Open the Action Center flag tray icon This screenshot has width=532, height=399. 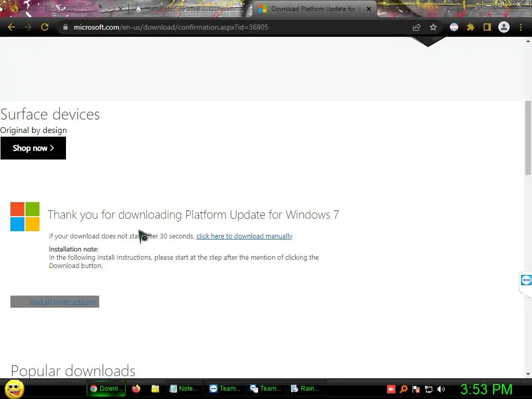click(x=416, y=389)
